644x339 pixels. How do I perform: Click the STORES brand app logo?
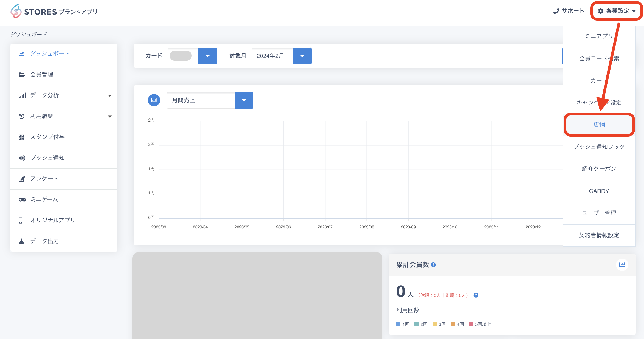[54, 12]
